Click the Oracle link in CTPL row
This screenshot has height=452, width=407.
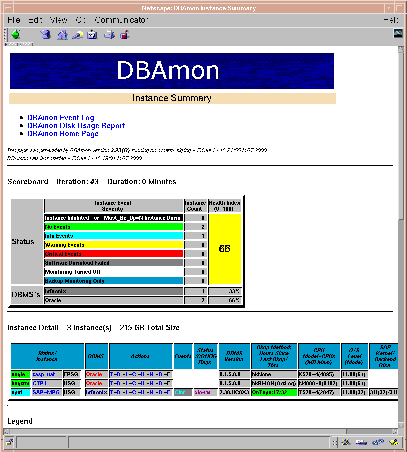click(94, 383)
